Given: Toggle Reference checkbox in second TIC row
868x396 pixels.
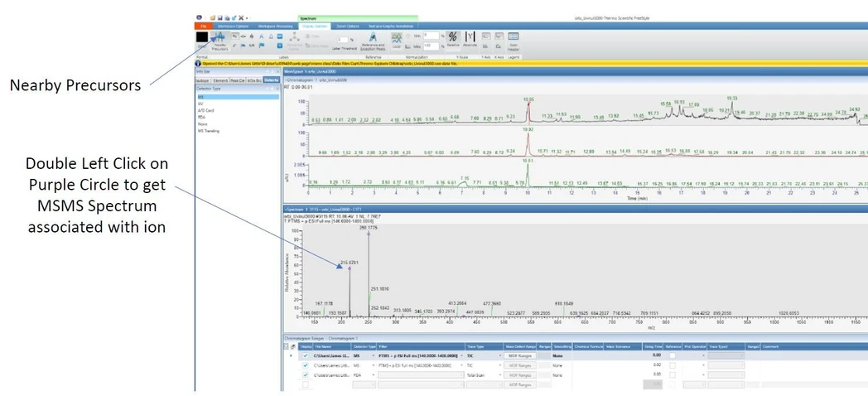Looking at the screenshot, I should click(x=673, y=365).
